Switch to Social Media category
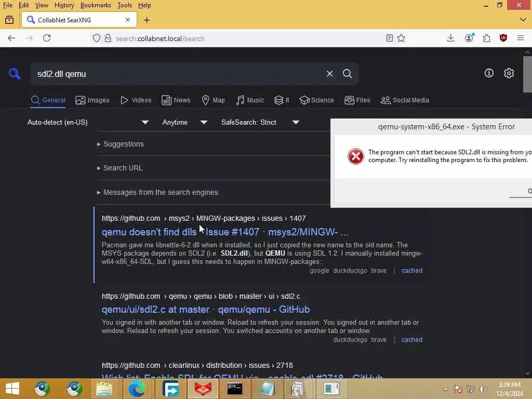Image resolution: width=532 pixels, height=399 pixels. [x=405, y=100]
